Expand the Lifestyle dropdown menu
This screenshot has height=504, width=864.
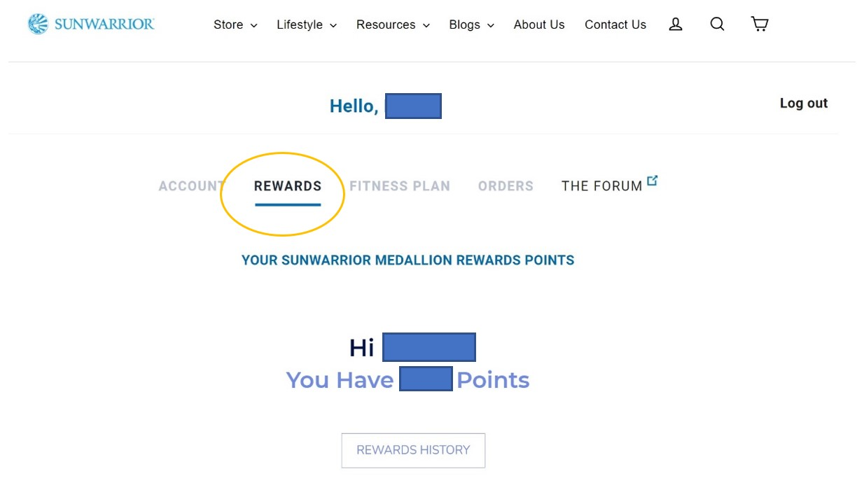307,24
